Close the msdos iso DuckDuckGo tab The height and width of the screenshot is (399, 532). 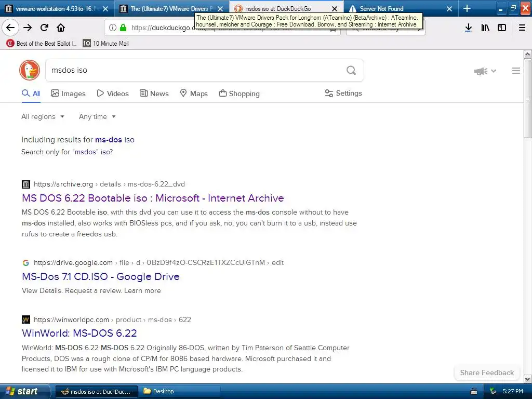coord(335,9)
